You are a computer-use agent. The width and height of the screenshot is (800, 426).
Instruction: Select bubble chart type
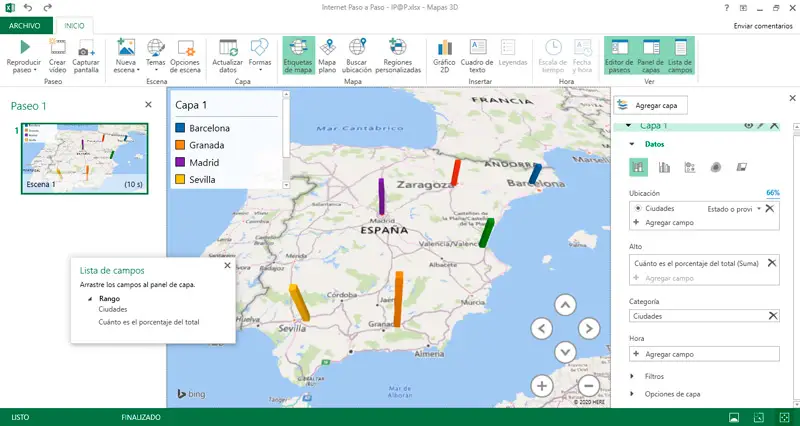click(x=690, y=167)
